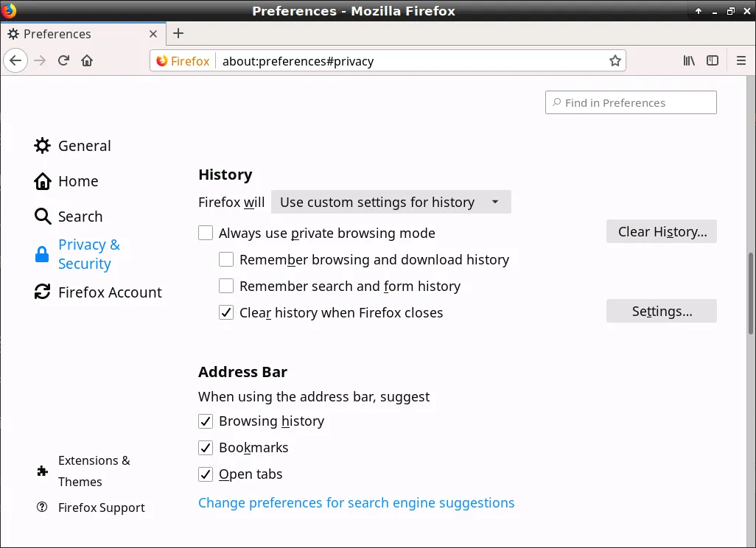756x548 pixels.
Task: Click the Search magnifier icon in sidebar
Action: [43, 217]
